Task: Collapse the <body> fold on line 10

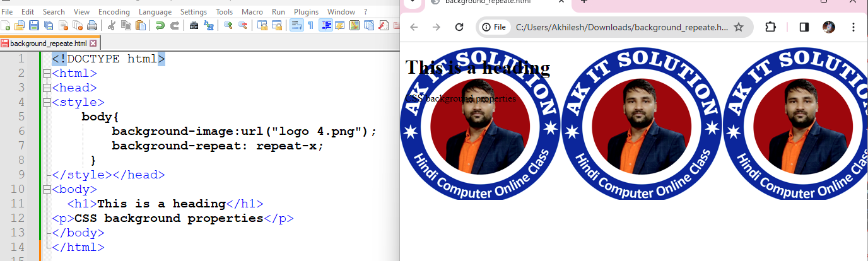Action: tap(46, 189)
